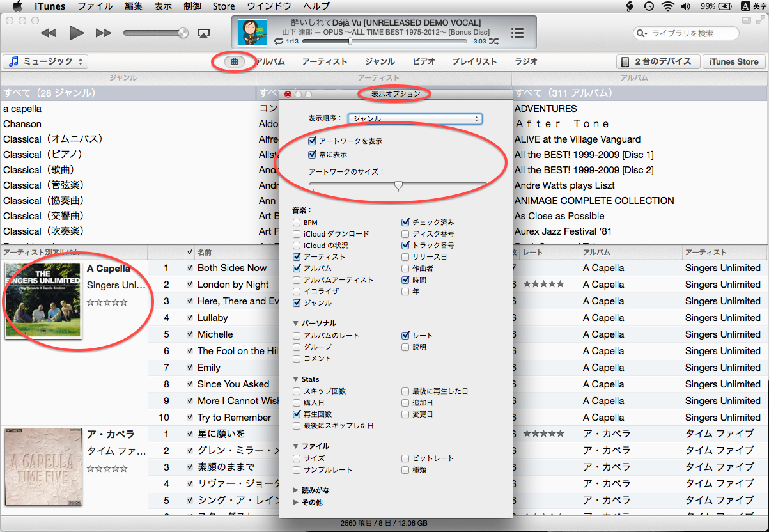Start playback with the play button
This screenshot has height=532, width=769.
point(77,33)
